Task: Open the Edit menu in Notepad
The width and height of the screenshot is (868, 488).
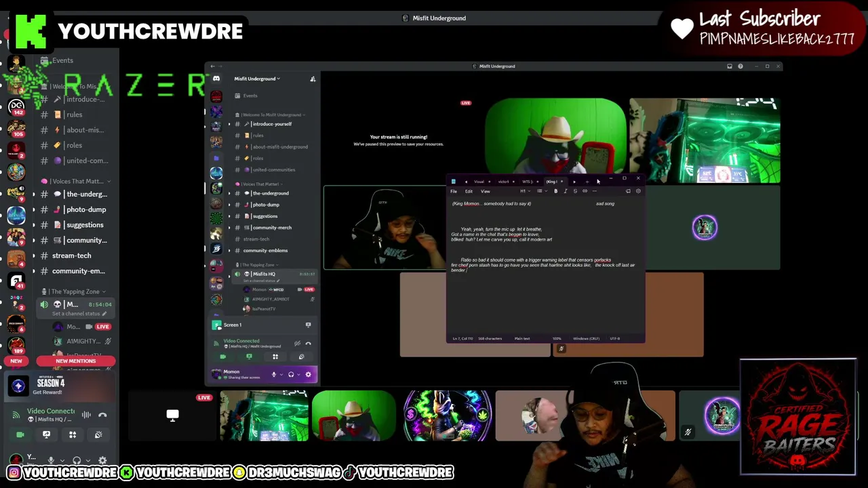Action: tap(469, 191)
